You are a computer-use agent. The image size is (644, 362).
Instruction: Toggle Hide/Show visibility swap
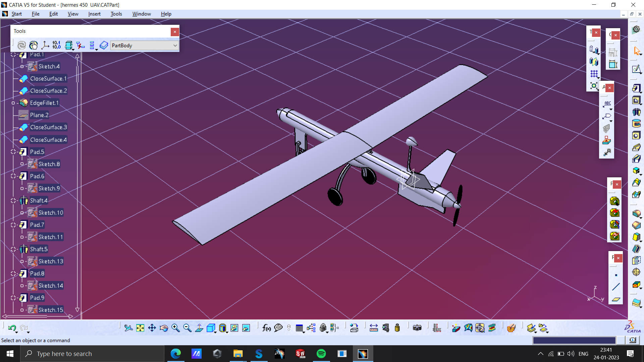[x=235, y=328]
